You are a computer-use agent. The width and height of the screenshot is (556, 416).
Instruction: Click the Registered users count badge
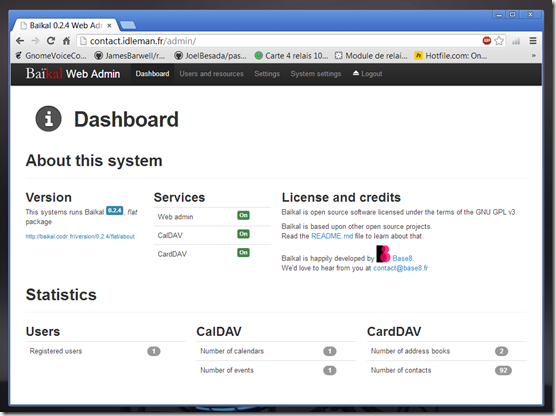tap(154, 351)
